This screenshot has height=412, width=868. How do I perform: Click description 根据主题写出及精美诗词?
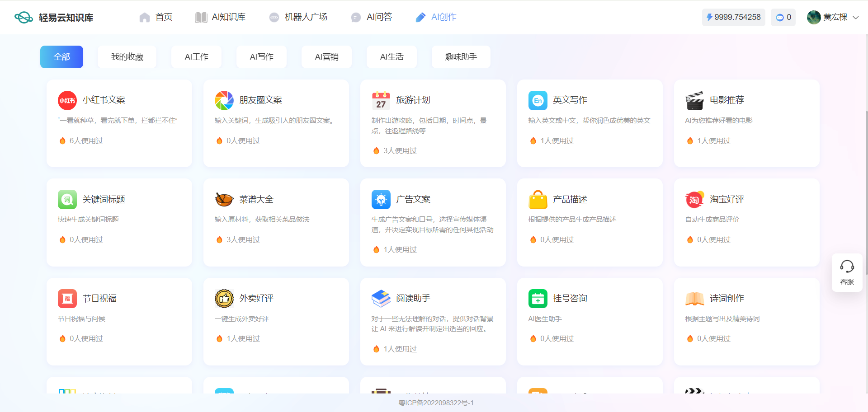[722, 319]
